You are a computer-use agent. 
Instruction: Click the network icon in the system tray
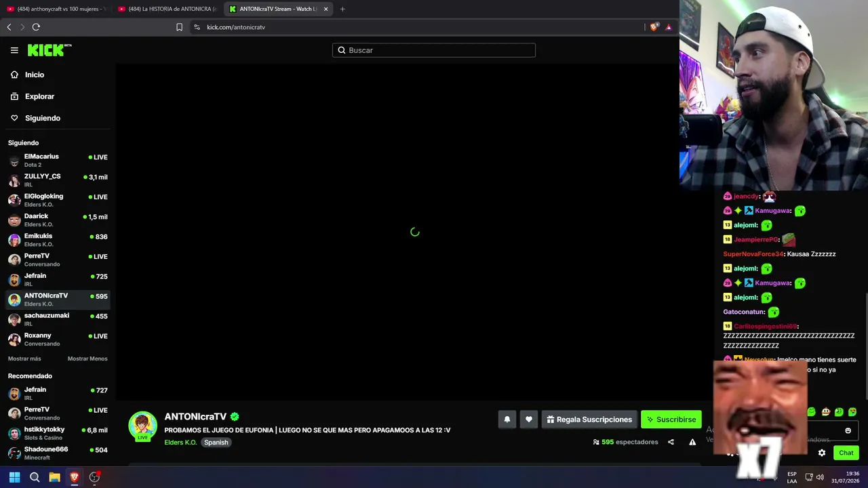click(808, 477)
